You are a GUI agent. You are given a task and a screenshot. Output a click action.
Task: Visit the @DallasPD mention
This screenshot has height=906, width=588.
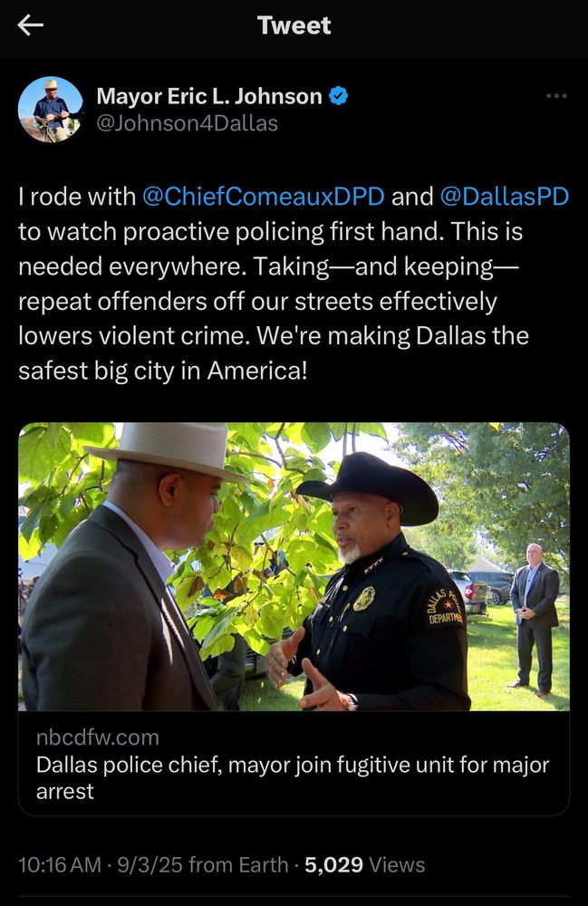click(x=505, y=197)
